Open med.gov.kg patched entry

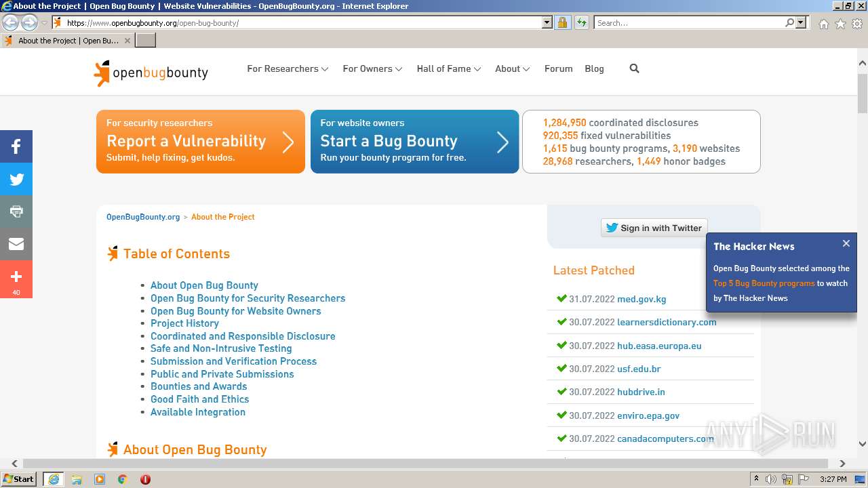point(642,299)
